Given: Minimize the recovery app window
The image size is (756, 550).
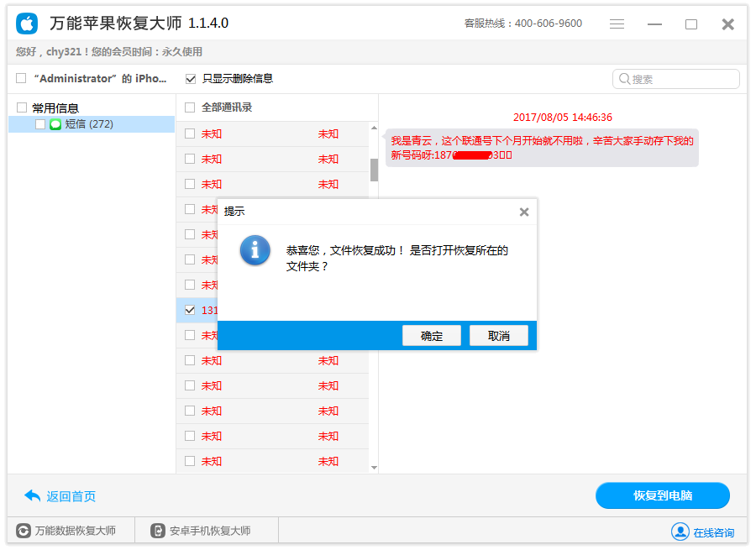Looking at the screenshot, I should 654,24.
